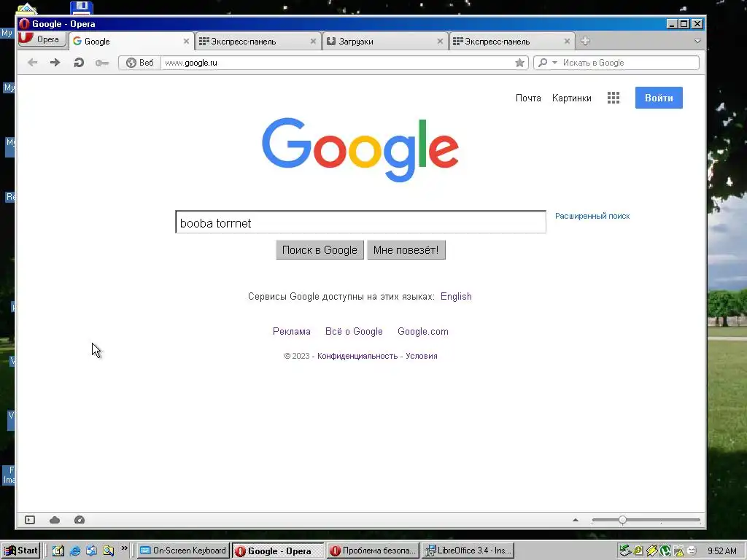Screen dimensions: 747x560
Task: Open the Условия link
Action: pos(422,356)
